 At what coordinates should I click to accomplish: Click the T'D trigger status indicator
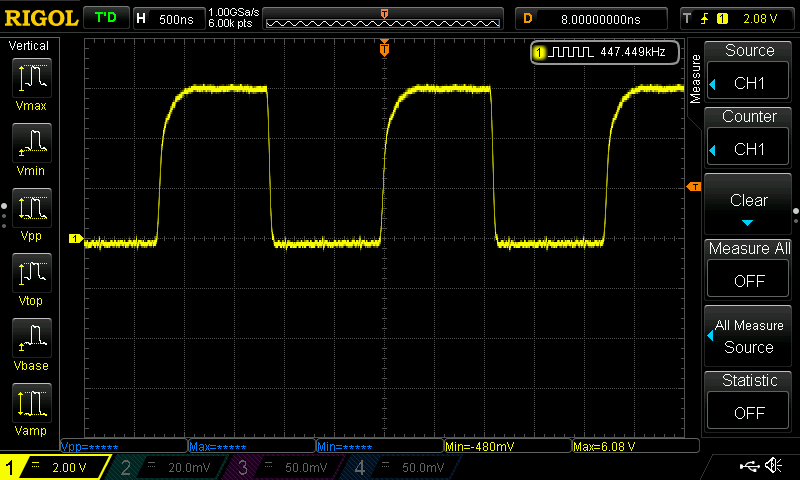click(104, 18)
